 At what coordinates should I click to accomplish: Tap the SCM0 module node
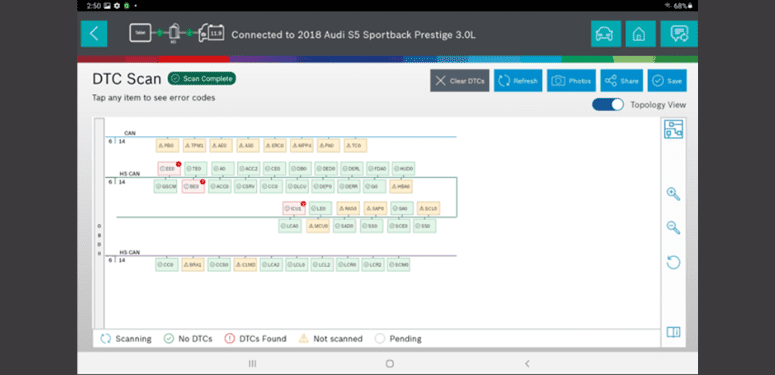coord(399,265)
